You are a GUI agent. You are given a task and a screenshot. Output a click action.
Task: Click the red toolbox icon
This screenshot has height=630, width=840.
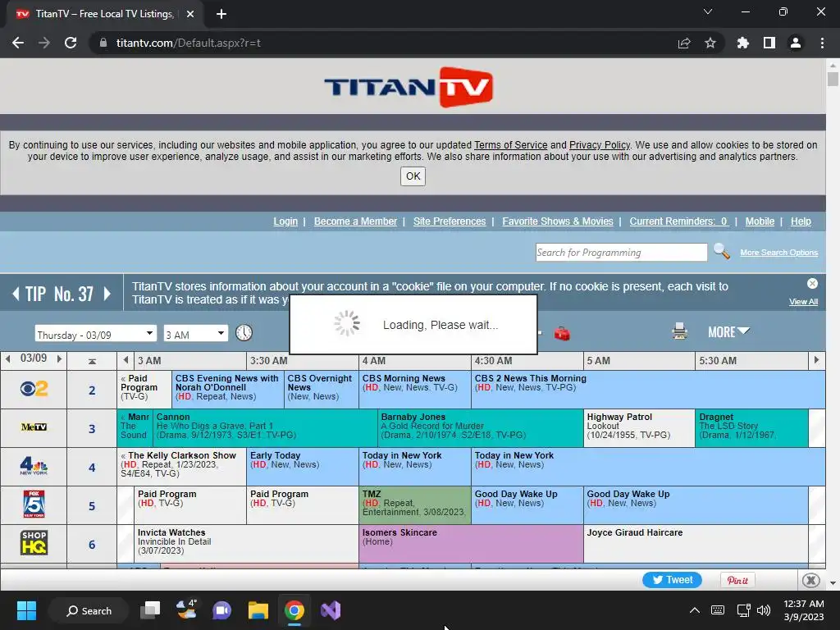click(562, 333)
